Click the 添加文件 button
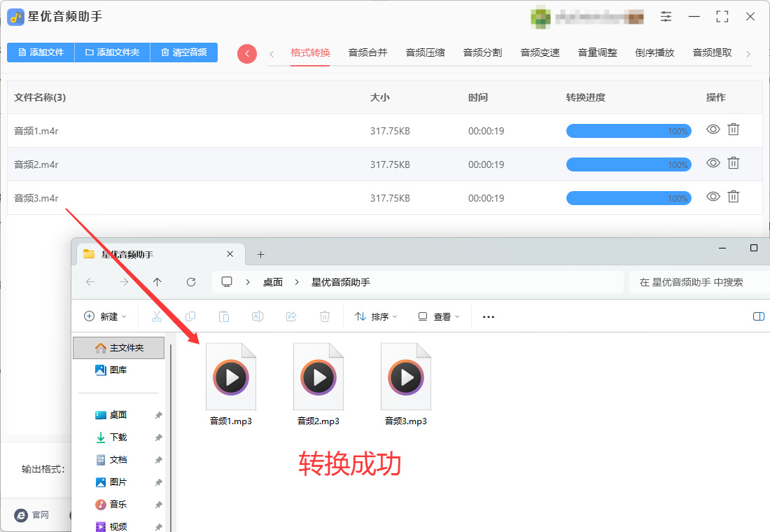 click(41, 52)
